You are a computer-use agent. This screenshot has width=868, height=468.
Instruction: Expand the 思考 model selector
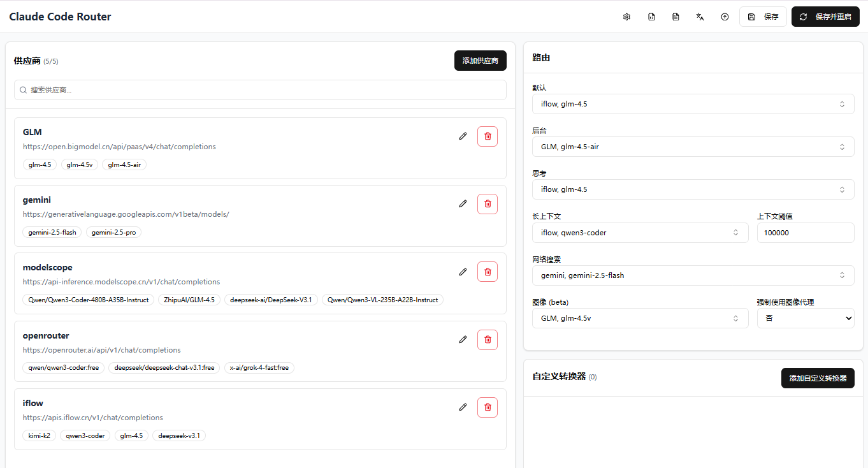[x=693, y=189]
